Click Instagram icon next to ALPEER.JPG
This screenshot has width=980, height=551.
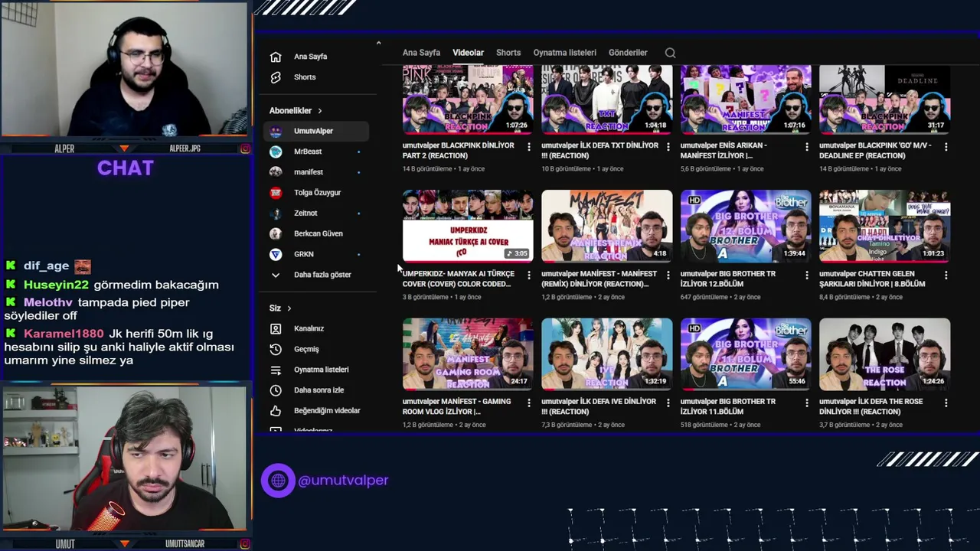point(245,148)
